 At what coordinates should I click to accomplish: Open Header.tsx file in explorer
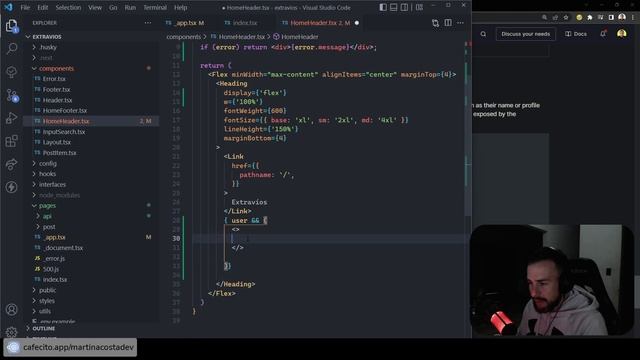(57, 100)
